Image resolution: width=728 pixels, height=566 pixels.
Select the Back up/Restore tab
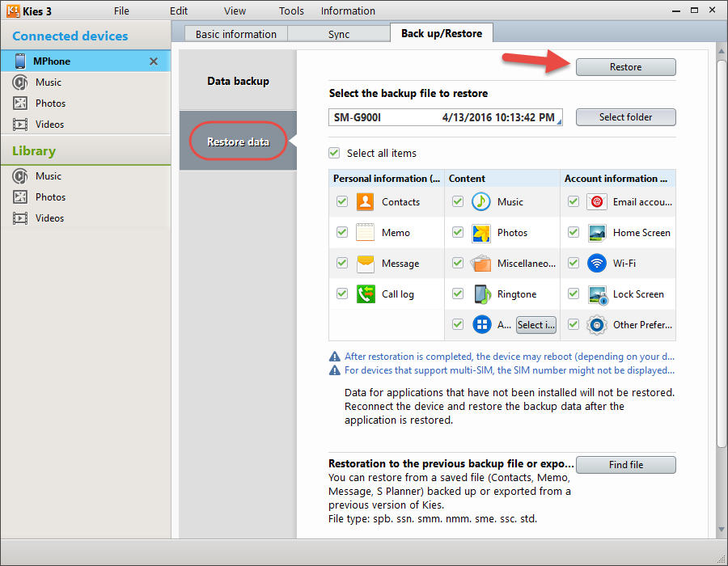(442, 33)
